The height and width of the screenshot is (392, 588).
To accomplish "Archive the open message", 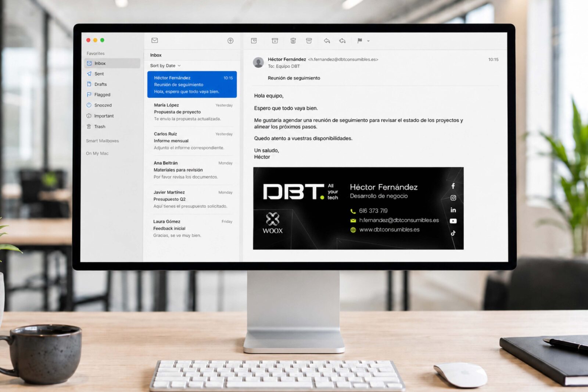I will (x=275, y=41).
